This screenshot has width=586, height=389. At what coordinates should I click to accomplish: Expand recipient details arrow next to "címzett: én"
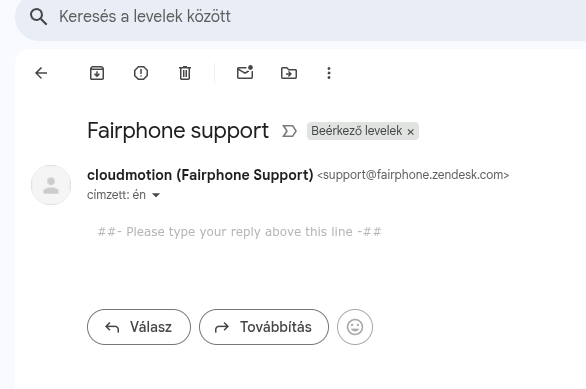[156, 195]
